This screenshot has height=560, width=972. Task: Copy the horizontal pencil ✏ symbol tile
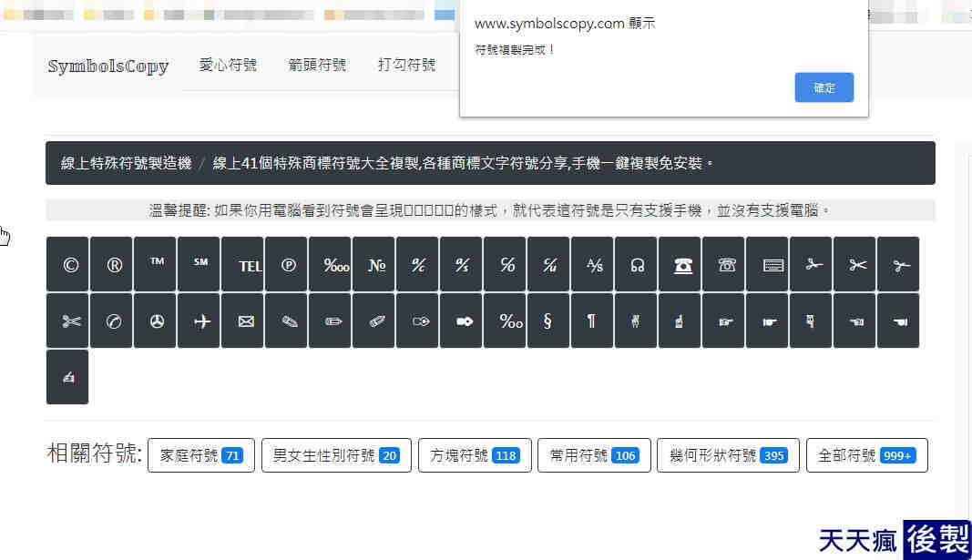coord(330,321)
